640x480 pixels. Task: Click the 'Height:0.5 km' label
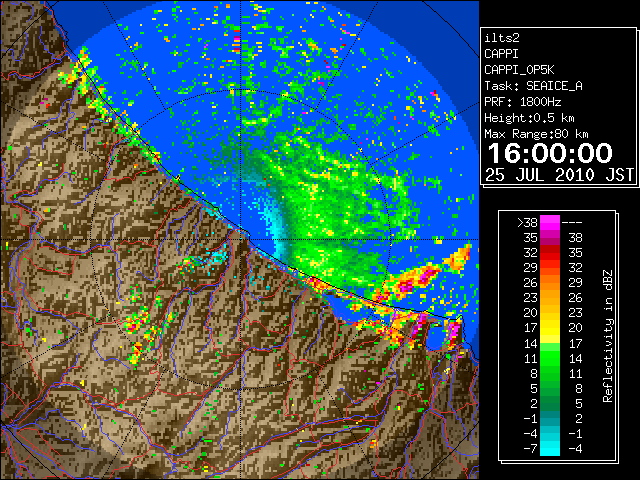tap(529, 118)
